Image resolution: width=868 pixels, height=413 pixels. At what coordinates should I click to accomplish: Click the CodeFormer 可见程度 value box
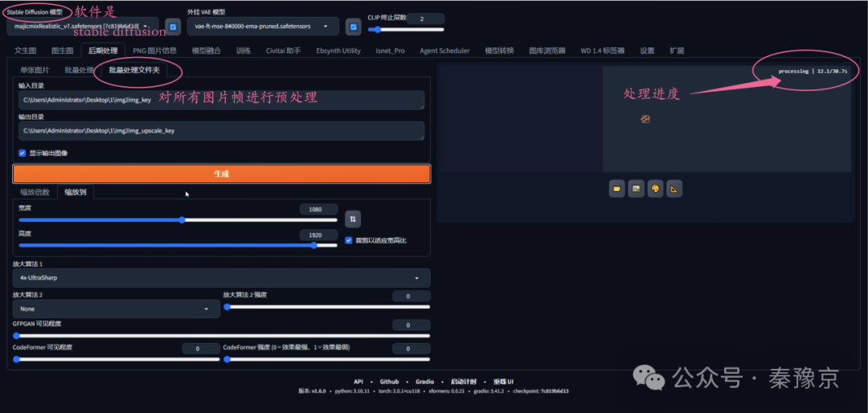(x=201, y=349)
